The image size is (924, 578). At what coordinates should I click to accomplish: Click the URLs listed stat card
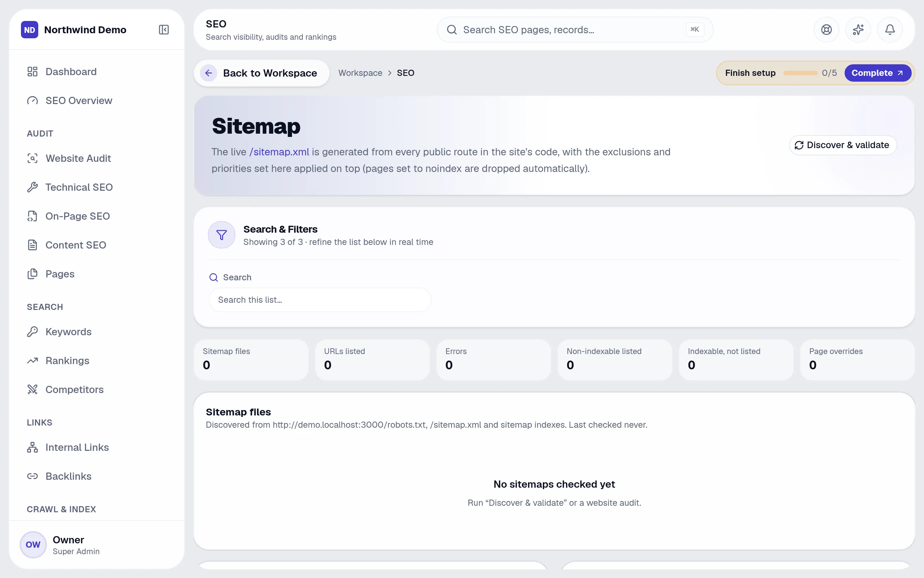372,359
